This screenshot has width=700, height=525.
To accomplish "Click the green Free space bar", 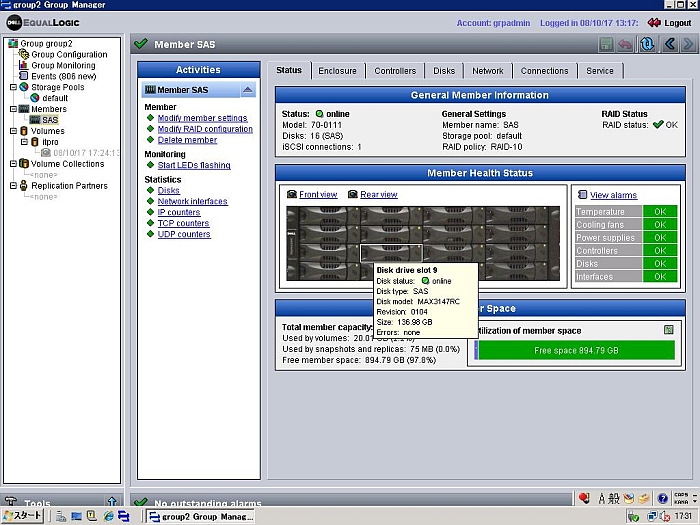I will pos(576,351).
